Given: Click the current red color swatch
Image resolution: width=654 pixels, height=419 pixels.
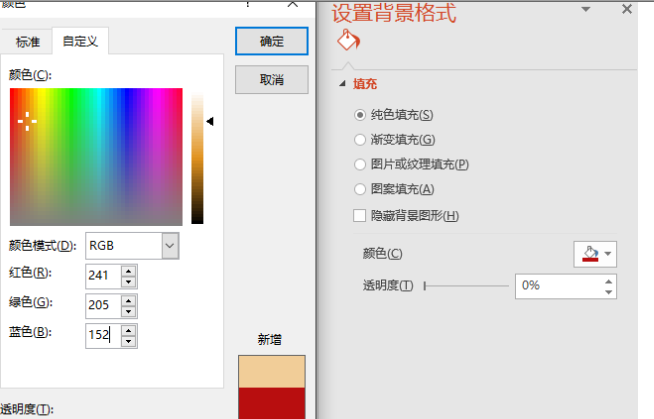Looking at the screenshot, I should (x=272, y=403).
